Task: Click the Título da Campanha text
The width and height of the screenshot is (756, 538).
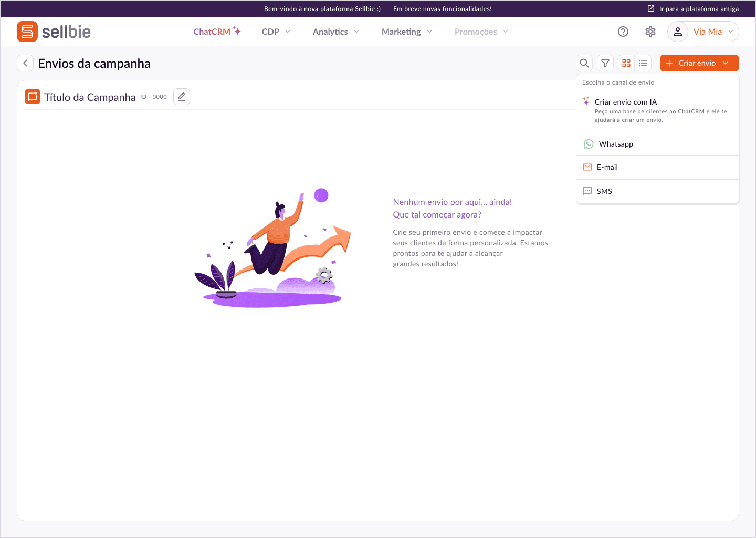Action: pos(90,97)
